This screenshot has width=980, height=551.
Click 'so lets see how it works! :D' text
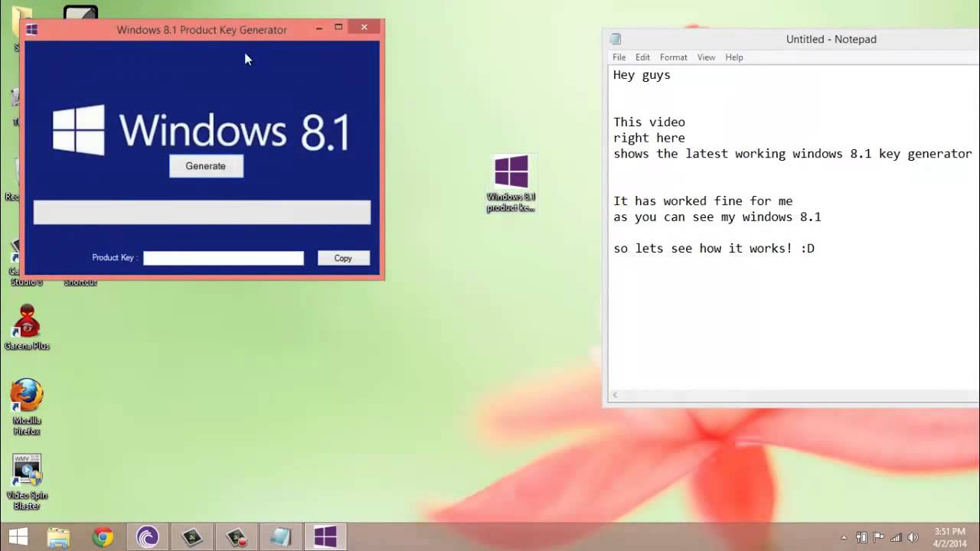[x=714, y=249]
